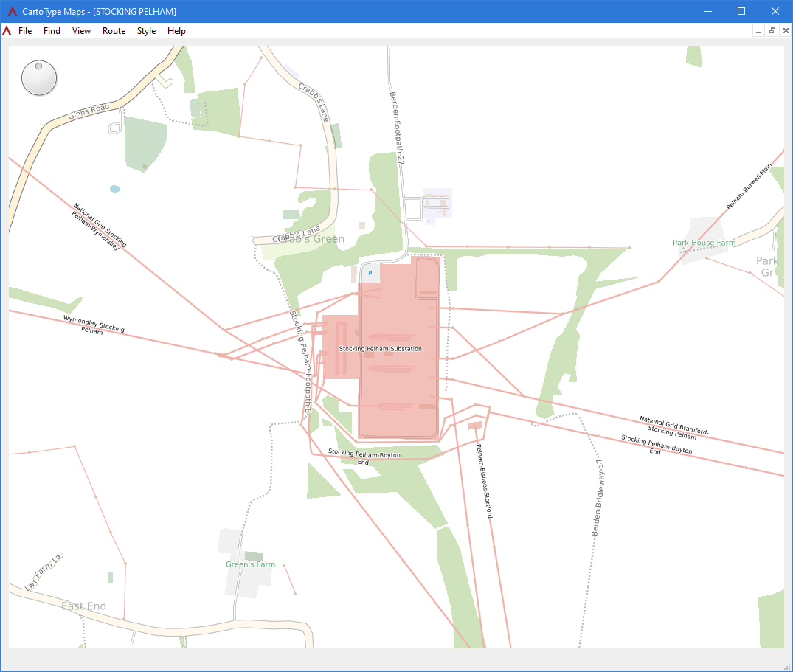The width and height of the screenshot is (793, 672).
Task: Click the East End place label
Action: 84,606
